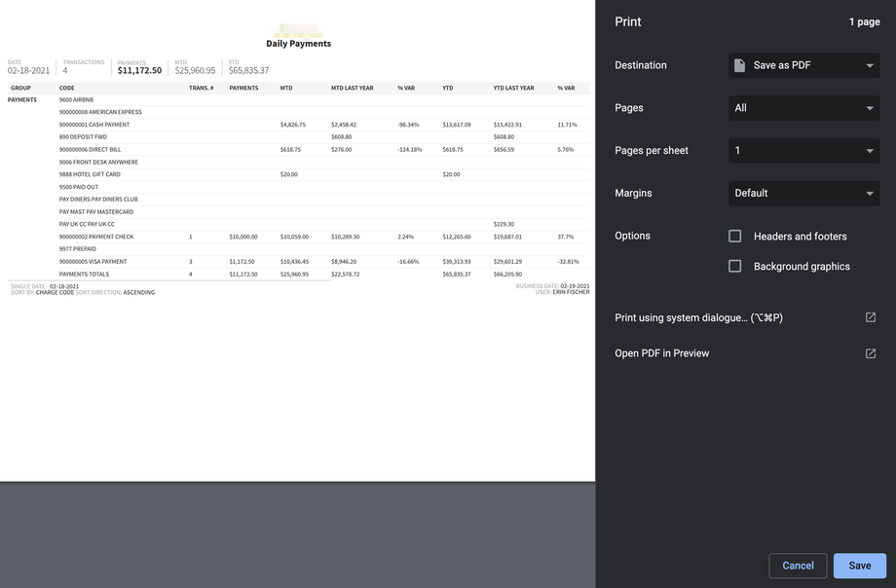Click the $10,000.00 payment check amount

point(243,237)
